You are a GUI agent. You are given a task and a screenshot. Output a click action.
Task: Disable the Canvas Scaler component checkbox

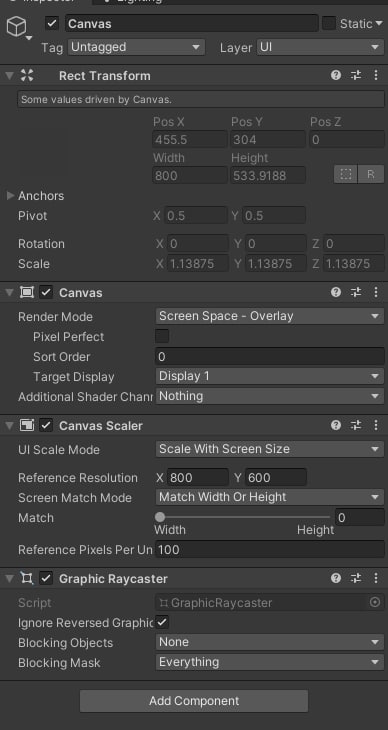coord(46,426)
